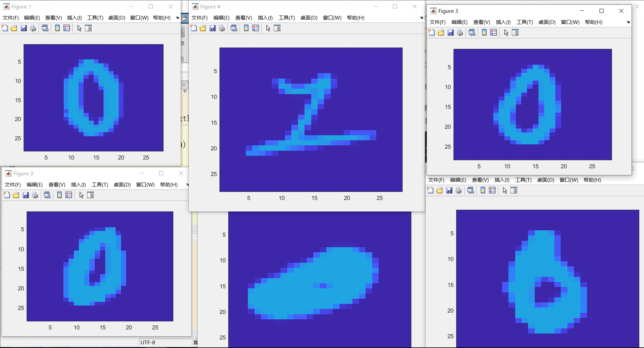Screen dimensions: 644x348
Task: Open 插入(I) menu in Figure 4
Action: [265, 18]
